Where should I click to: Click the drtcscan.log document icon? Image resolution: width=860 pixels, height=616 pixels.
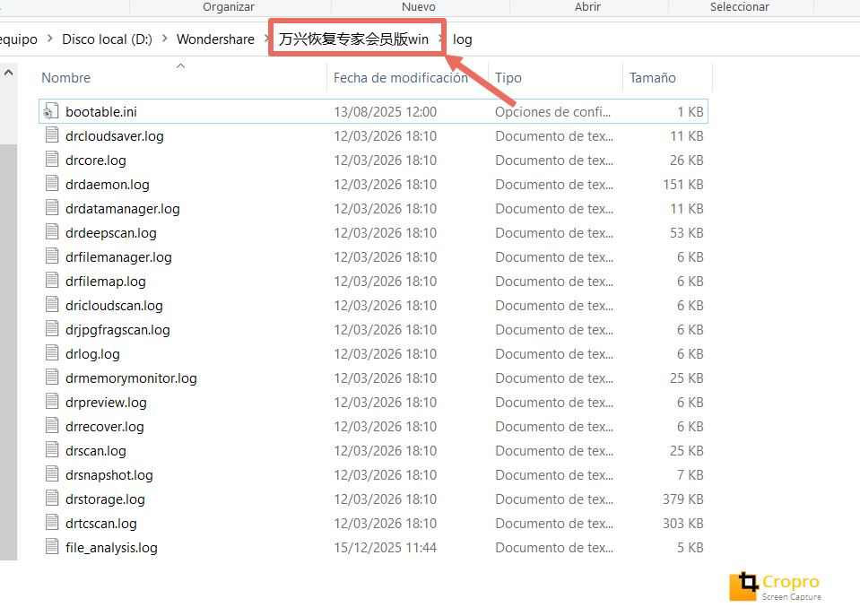click(x=52, y=522)
